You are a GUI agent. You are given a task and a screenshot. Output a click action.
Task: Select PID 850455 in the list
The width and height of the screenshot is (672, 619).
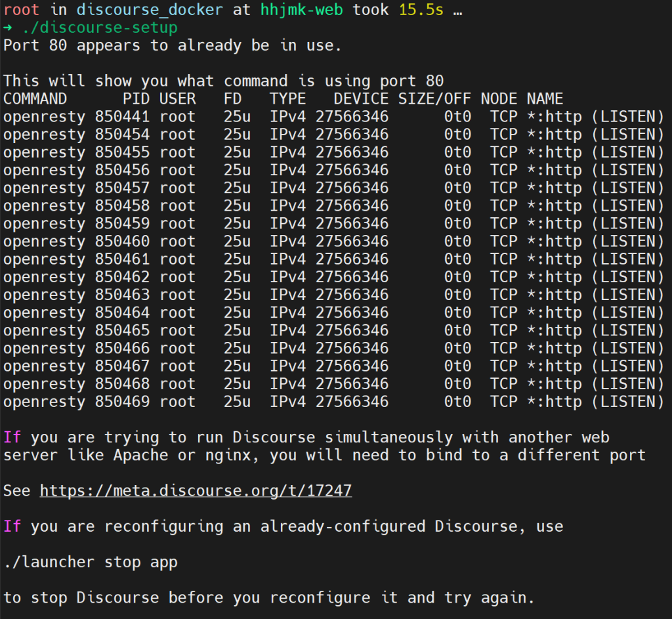[x=122, y=152]
